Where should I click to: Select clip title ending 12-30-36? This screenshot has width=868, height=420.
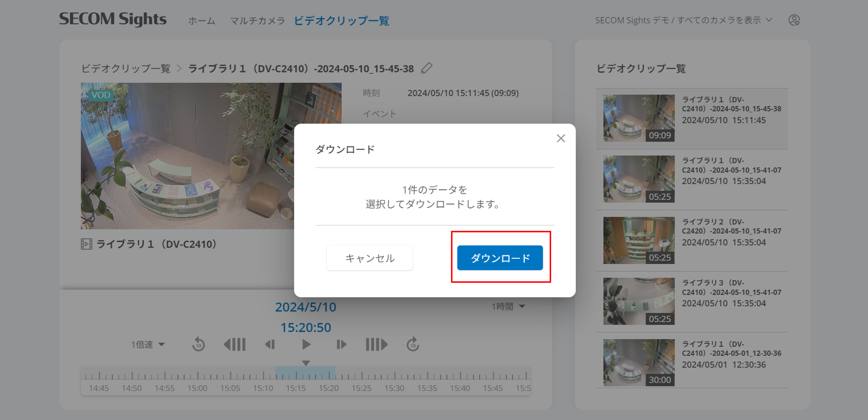point(732,349)
